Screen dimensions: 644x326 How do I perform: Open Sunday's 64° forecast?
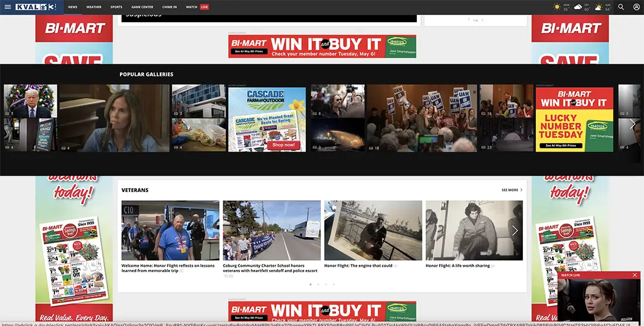click(603, 7)
